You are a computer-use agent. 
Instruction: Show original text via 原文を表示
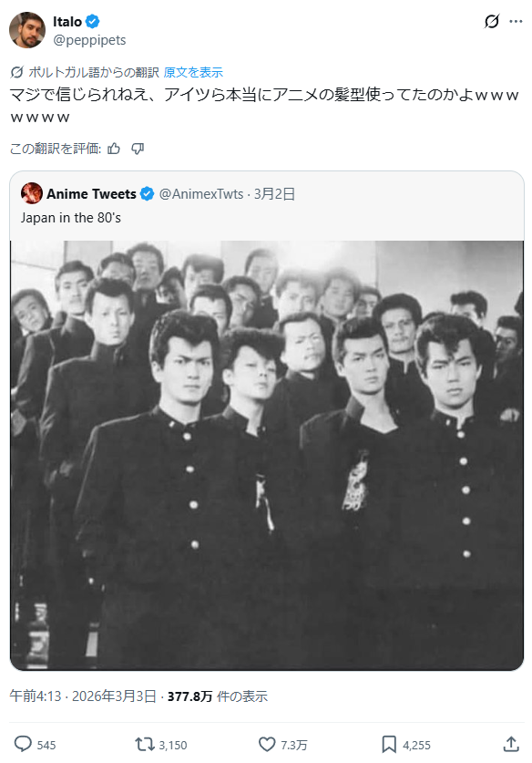tap(193, 73)
